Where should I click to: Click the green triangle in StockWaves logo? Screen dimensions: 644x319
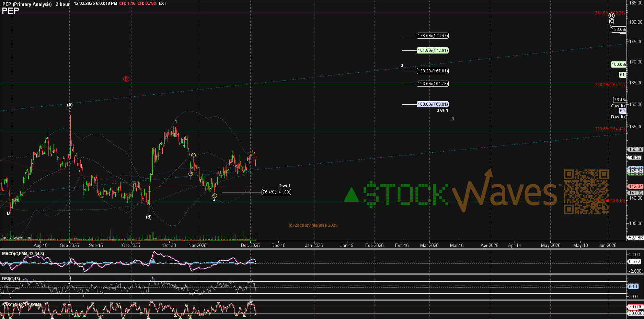coord(351,195)
